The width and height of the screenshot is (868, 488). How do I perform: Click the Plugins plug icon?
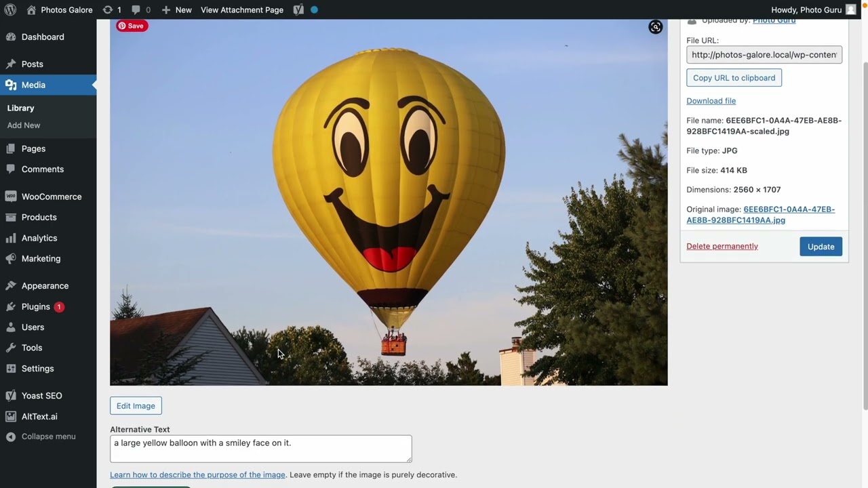coord(11,306)
